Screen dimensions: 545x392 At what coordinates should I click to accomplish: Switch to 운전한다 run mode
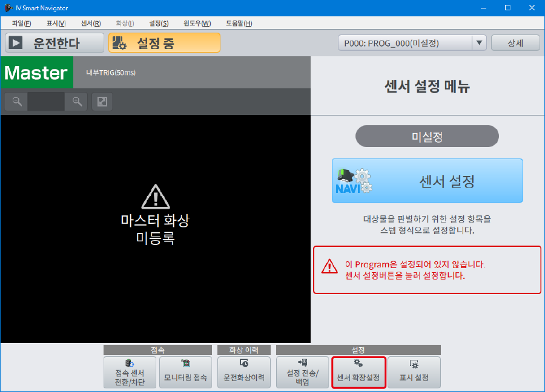pyautogui.click(x=55, y=43)
